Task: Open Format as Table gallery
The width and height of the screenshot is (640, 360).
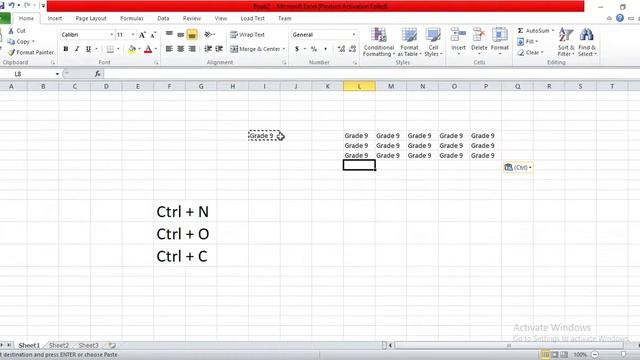Action: tap(409, 42)
